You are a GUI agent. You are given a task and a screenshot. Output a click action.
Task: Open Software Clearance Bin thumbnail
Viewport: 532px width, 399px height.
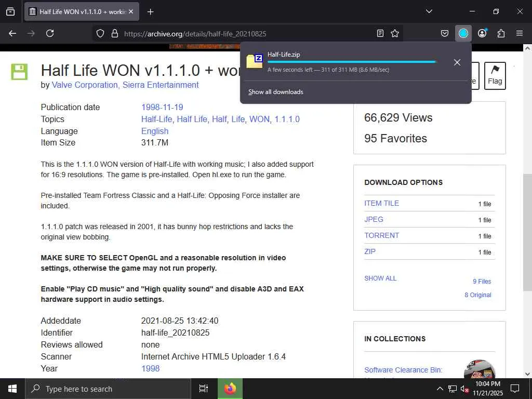pos(480,369)
